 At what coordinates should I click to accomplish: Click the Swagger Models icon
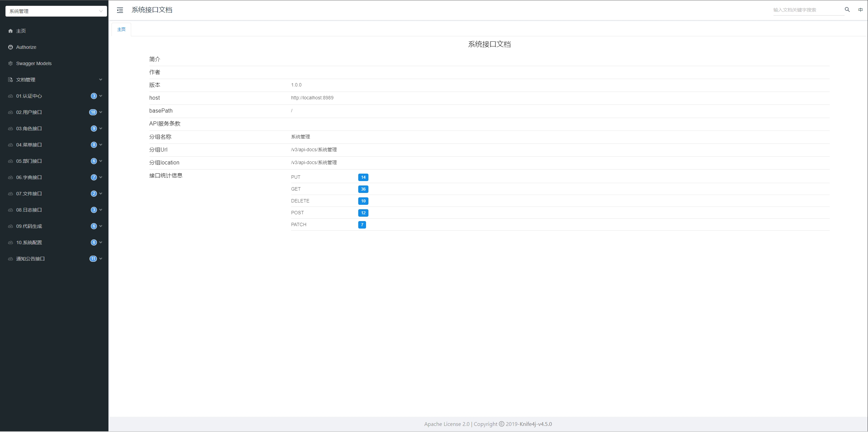click(11, 63)
